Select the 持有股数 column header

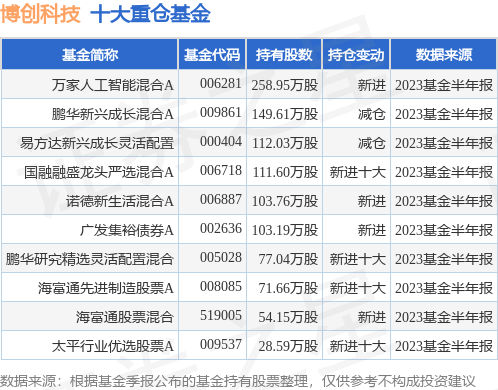284,55
